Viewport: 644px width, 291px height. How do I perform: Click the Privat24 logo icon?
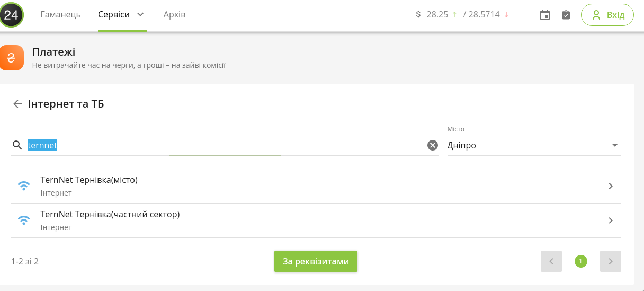[12, 14]
